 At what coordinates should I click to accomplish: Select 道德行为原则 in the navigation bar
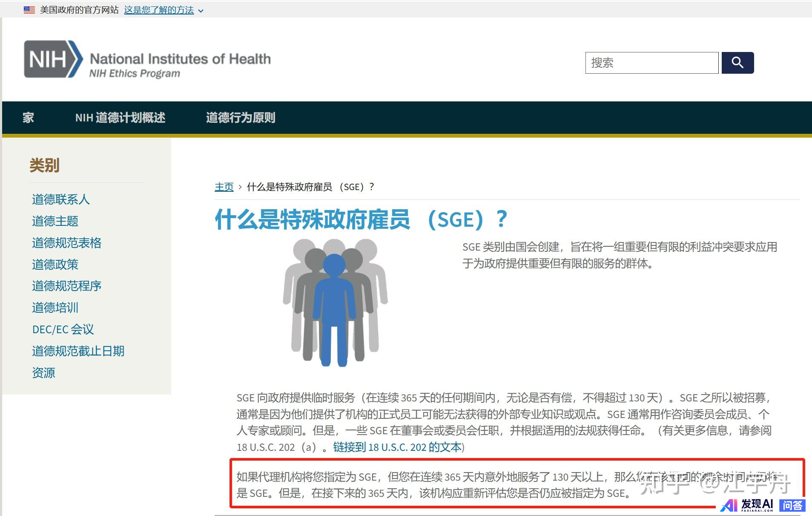(x=241, y=118)
